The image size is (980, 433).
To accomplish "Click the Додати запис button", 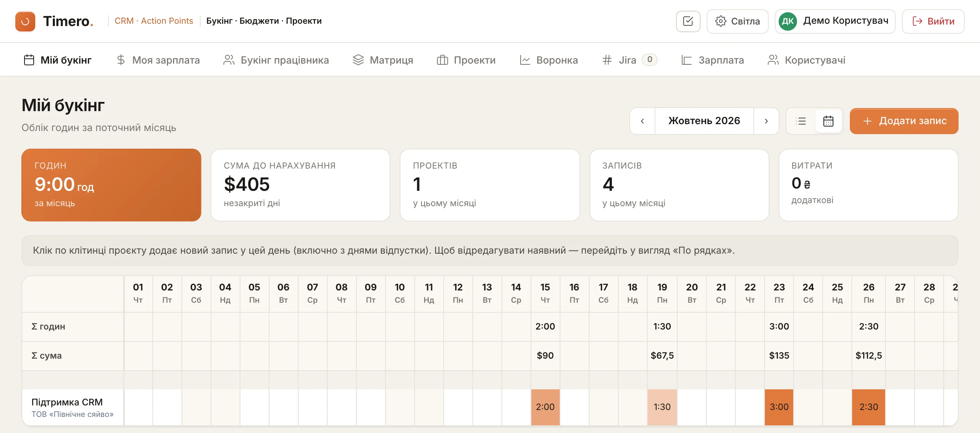I will click(904, 121).
